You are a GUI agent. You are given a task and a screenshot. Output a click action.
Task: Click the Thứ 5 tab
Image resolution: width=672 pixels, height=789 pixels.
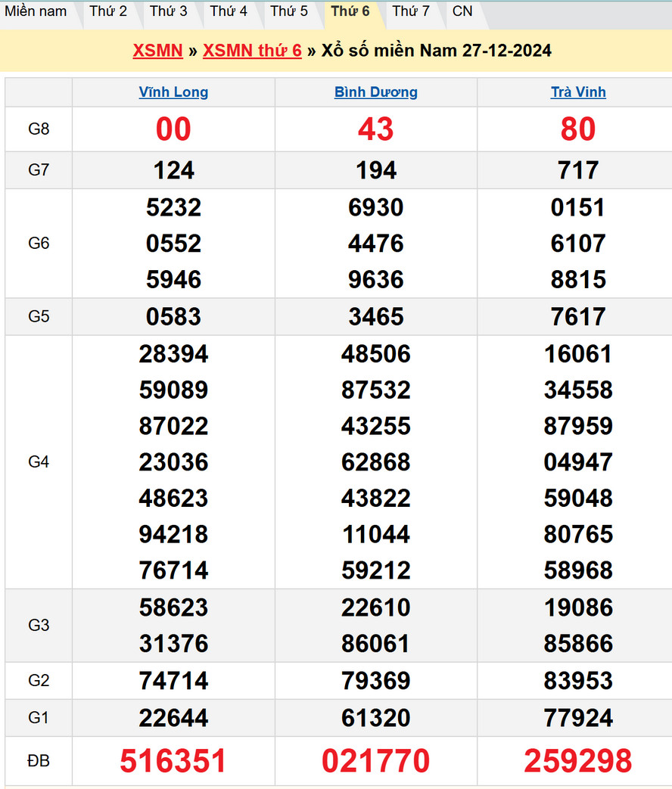(289, 11)
